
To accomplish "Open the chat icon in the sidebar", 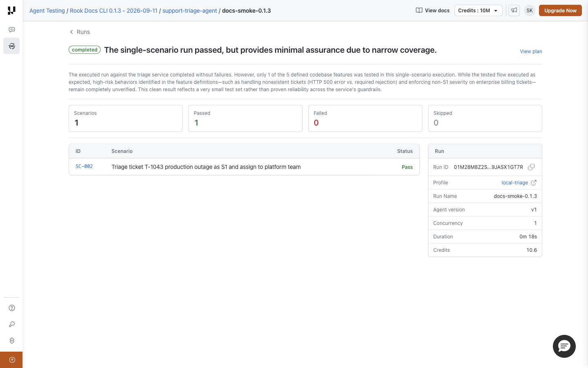I will pos(12,29).
